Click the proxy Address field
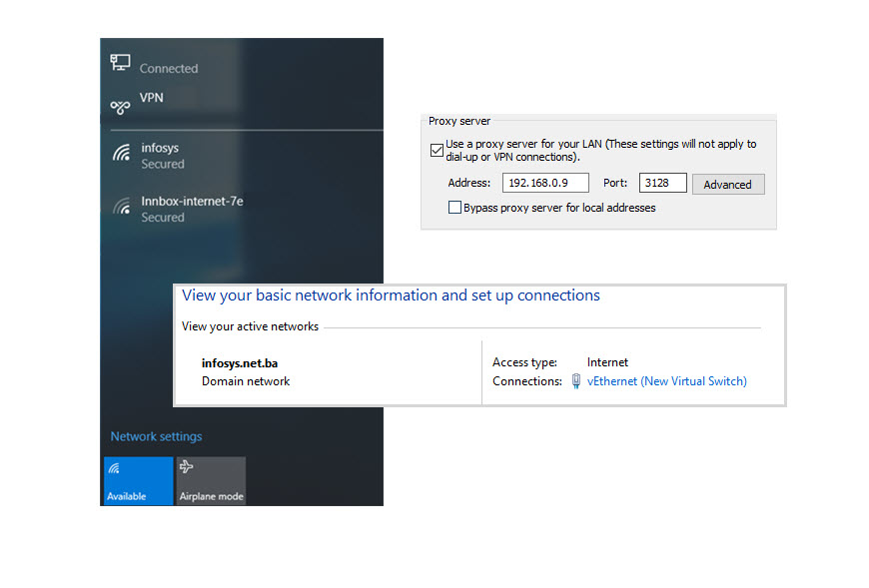Screen dimensions: 869x588 click(x=545, y=183)
